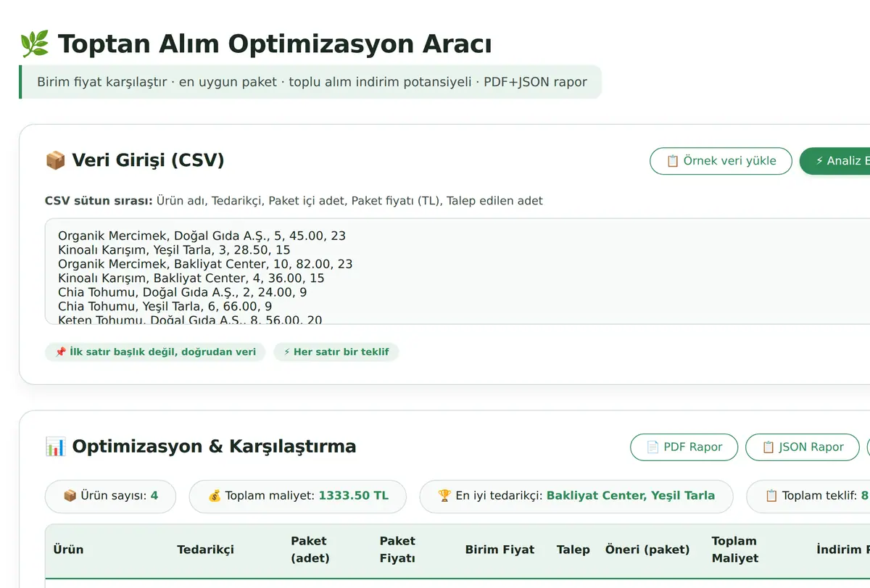Click the "Toplam Maliyet" column header
The height and width of the screenshot is (588, 870).
(x=735, y=550)
